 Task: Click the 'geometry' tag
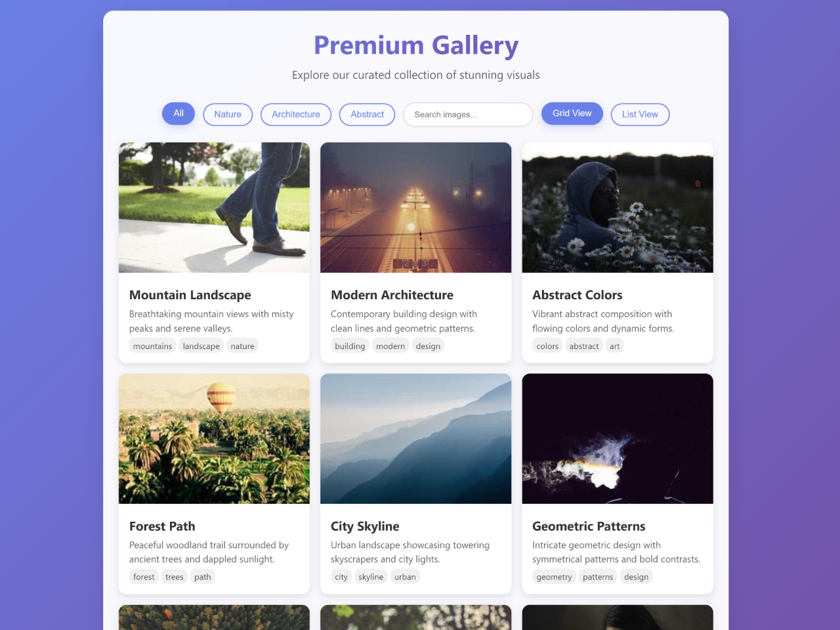point(554,577)
